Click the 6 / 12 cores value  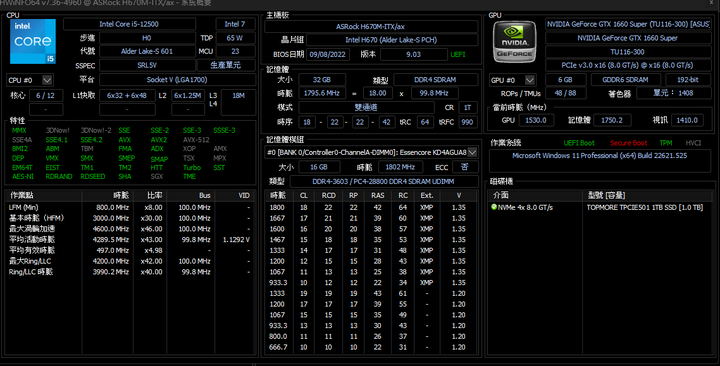pos(45,96)
